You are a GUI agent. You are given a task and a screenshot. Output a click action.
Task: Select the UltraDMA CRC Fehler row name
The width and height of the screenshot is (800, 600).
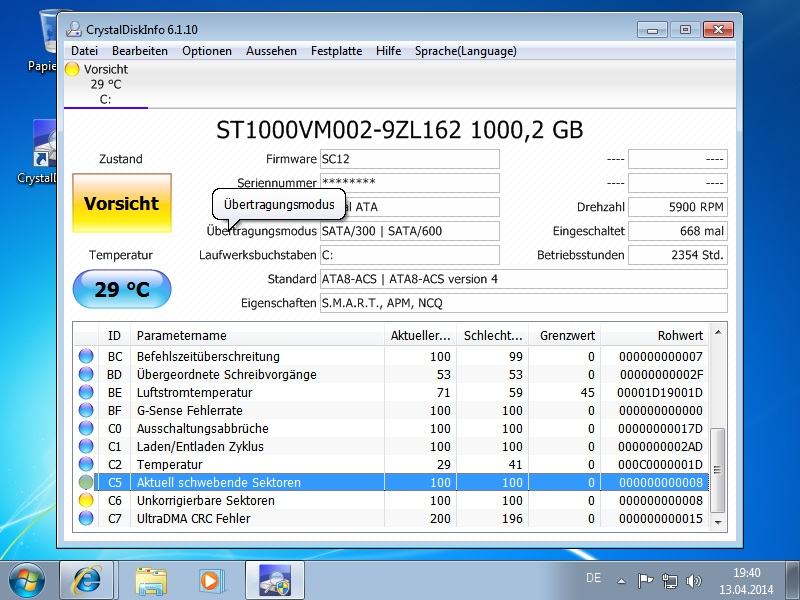[x=193, y=519]
